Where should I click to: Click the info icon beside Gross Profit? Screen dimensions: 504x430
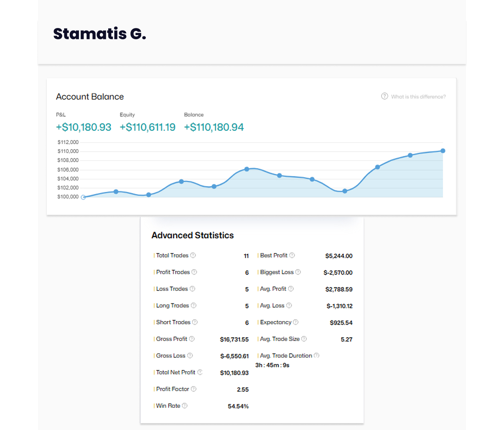(x=192, y=339)
